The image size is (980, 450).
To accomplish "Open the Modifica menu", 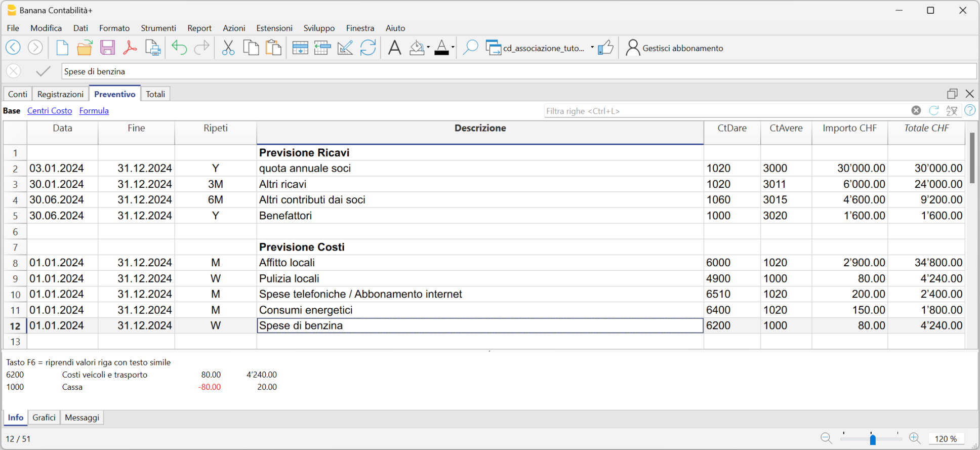I will (46, 28).
